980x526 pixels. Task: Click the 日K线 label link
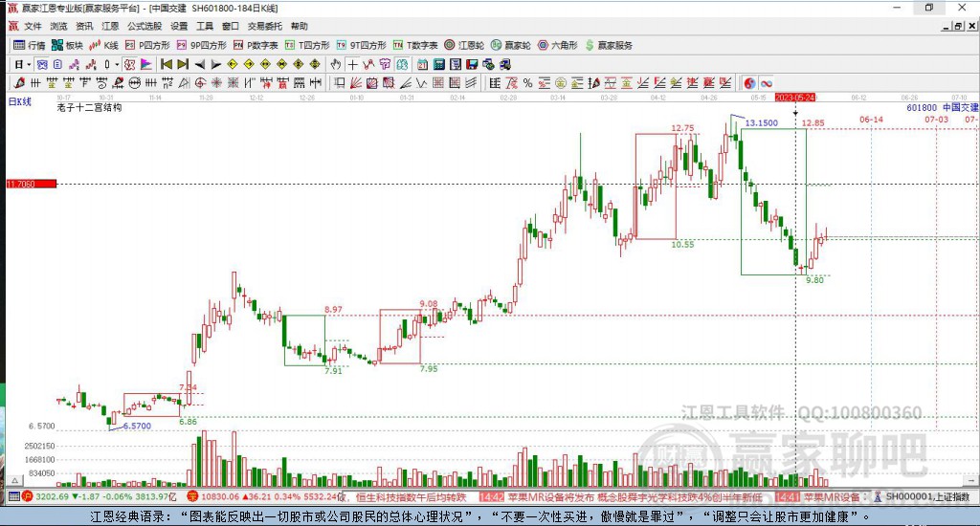(20, 101)
